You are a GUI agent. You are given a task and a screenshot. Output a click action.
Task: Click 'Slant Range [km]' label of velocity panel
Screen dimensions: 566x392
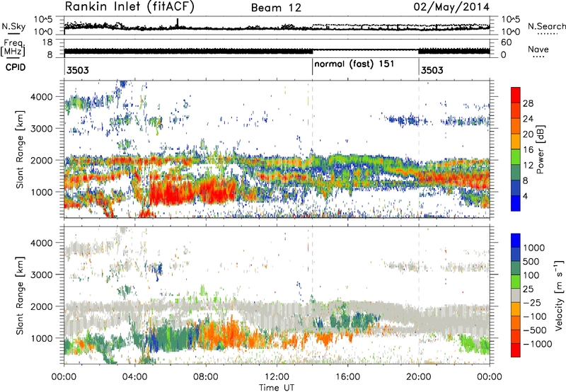tap(20, 295)
